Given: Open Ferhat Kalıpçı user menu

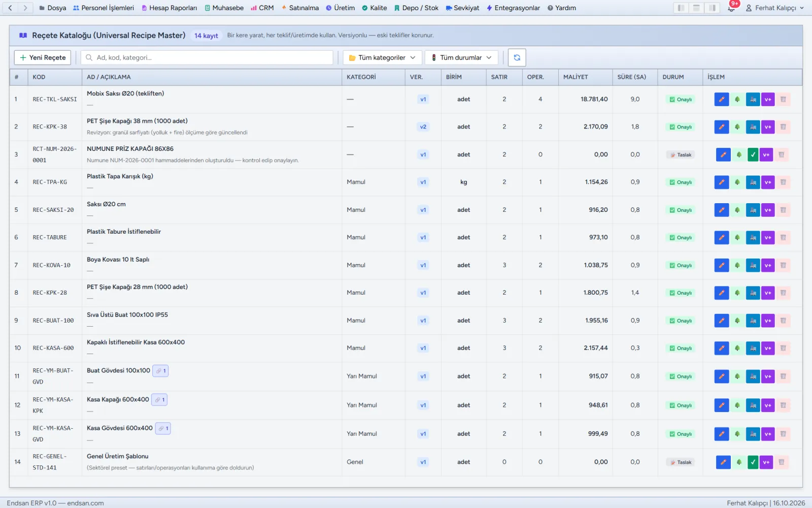Looking at the screenshot, I should point(775,8).
